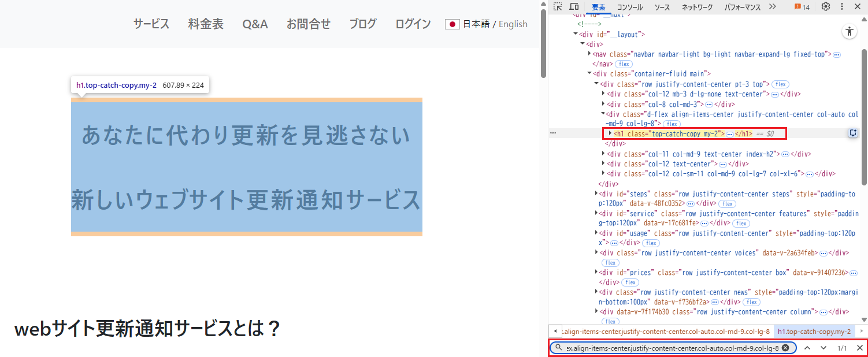Click the accessibility tree toggle button
This screenshot has width=868, height=357.
pos(848,32)
